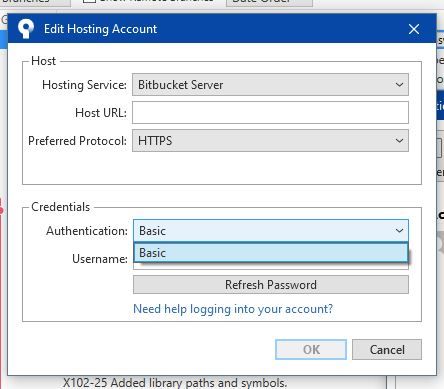
Task: Click the Refresh Password button
Action: tap(271, 285)
